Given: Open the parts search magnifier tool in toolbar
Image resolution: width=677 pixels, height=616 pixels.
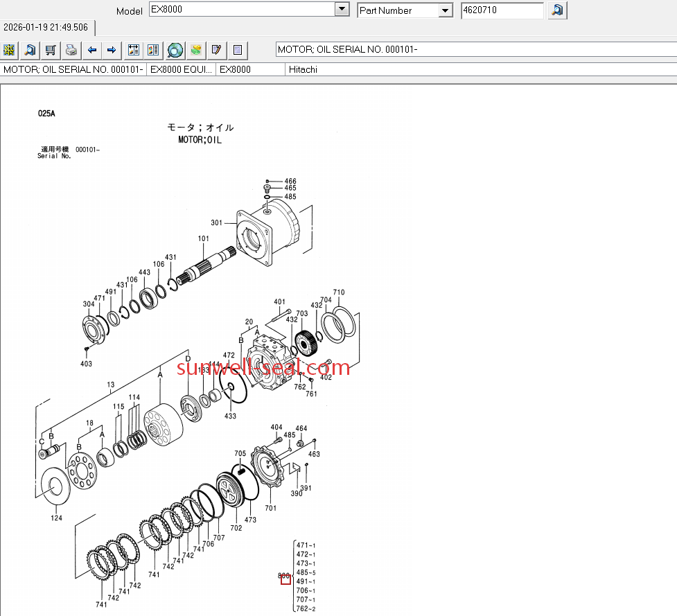Looking at the screenshot, I should tap(30, 50).
